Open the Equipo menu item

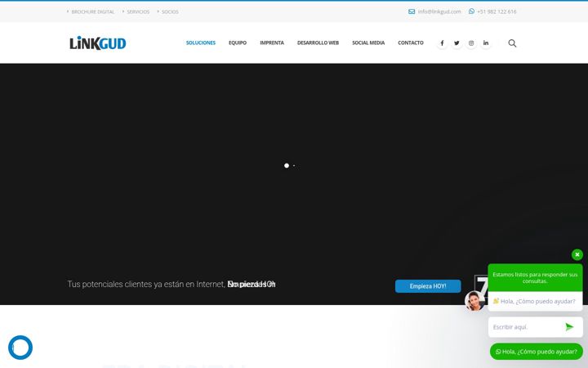(x=238, y=43)
